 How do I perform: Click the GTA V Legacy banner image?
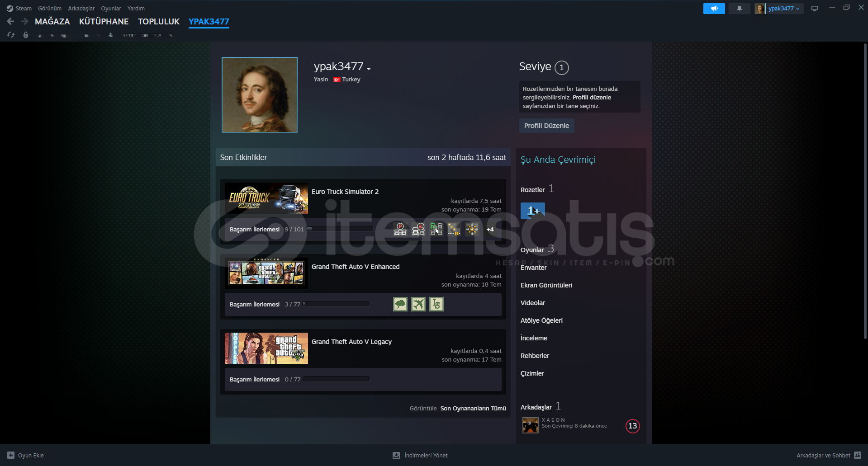click(x=266, y=348)
